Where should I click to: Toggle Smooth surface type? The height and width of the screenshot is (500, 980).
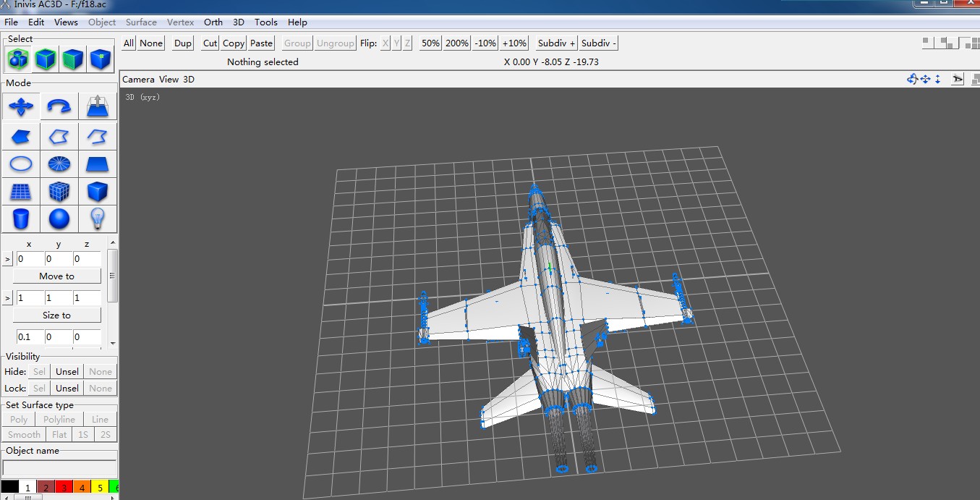(24, 435)
